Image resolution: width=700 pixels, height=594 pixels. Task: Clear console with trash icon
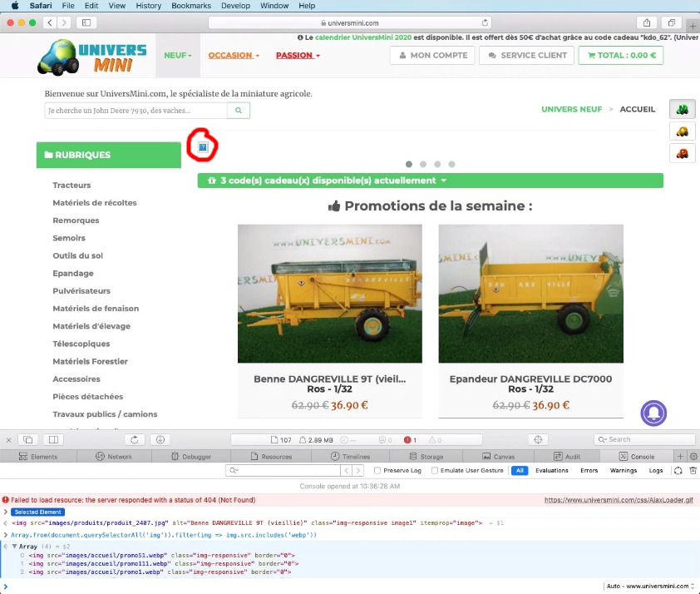[x=693, y=470]
